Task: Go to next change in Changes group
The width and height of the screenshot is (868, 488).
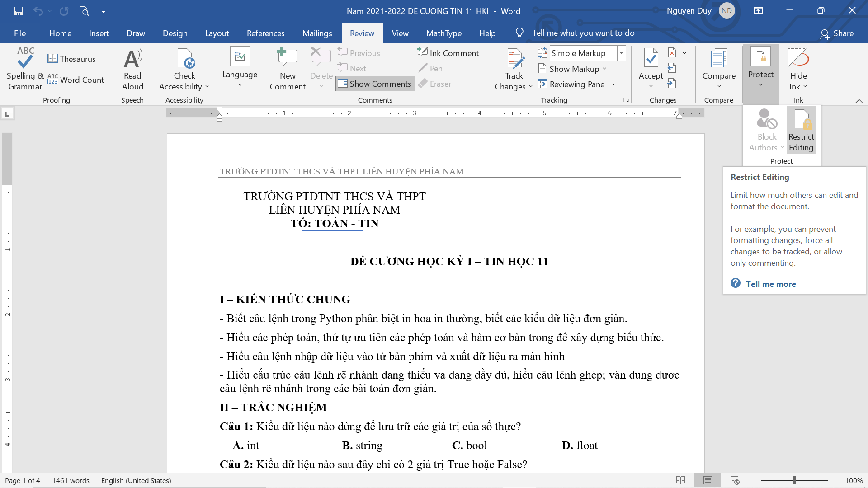Action: [672, 84]
